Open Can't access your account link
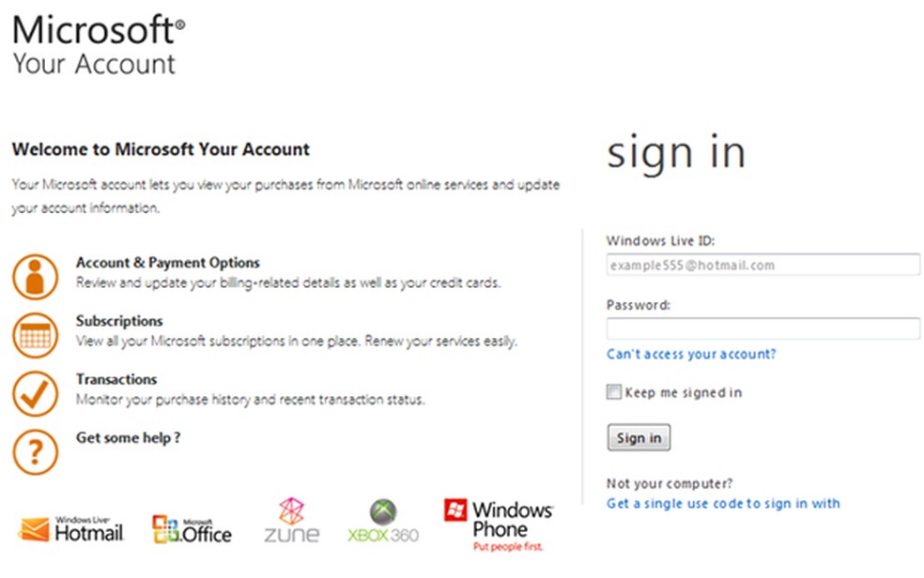Screen dimensions: 924x578 point(691,354)
